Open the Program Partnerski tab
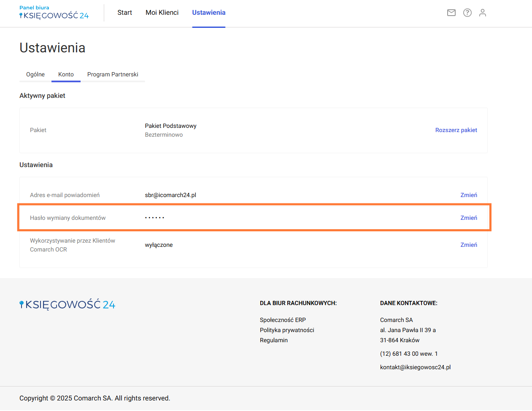Image resolution: width=532 pixels, height=411 pixels. [x=113, y=74]
